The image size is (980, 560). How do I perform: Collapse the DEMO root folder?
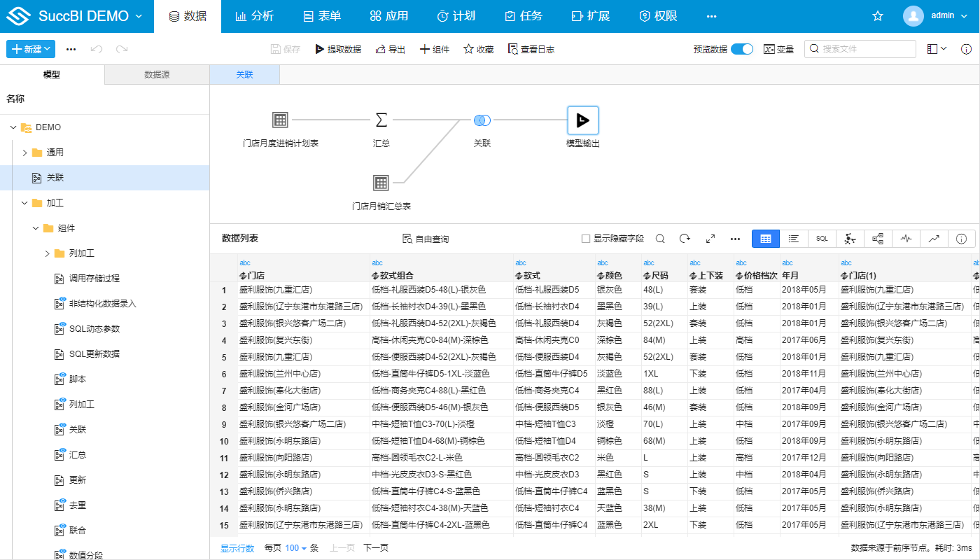click(13, 127)
